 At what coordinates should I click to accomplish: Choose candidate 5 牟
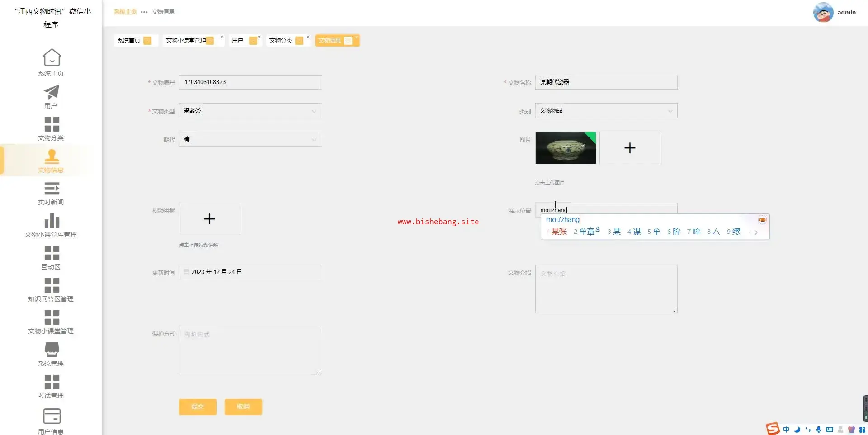(x=654, y=232)
